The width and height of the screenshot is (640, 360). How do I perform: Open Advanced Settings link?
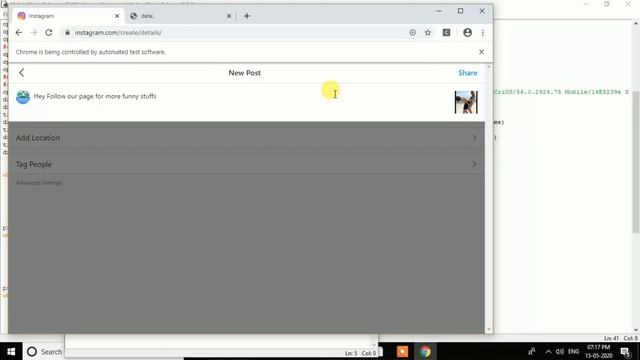pyautogui.click(x=39, y=183)
